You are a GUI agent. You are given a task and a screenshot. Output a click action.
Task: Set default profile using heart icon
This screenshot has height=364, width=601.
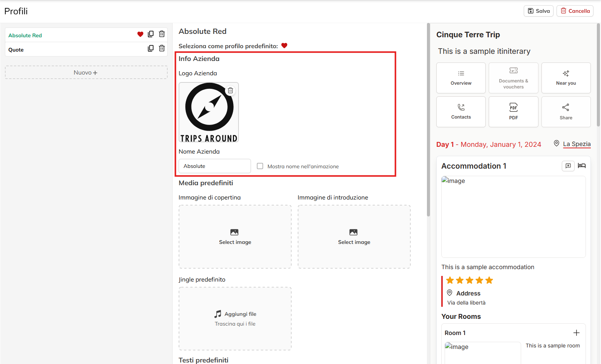(284, 46)
